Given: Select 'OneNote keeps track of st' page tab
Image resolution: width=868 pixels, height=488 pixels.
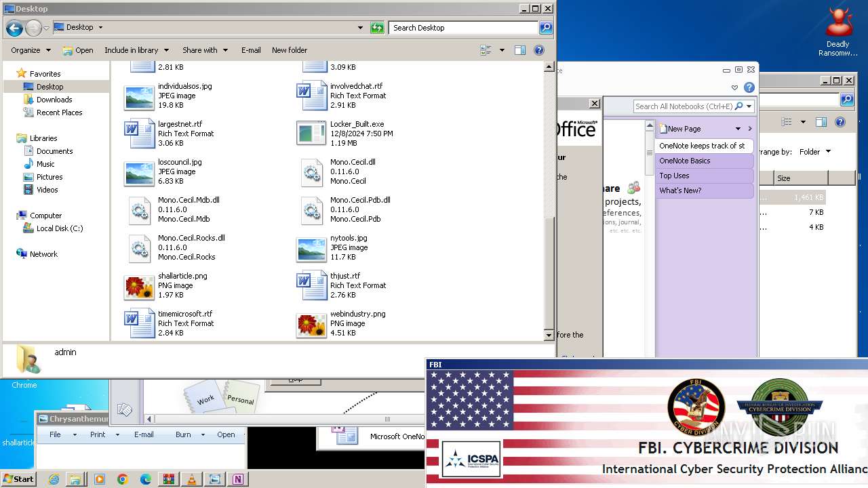Looking at the screenshot, I should pyautogui.click(x=705, y=146).
